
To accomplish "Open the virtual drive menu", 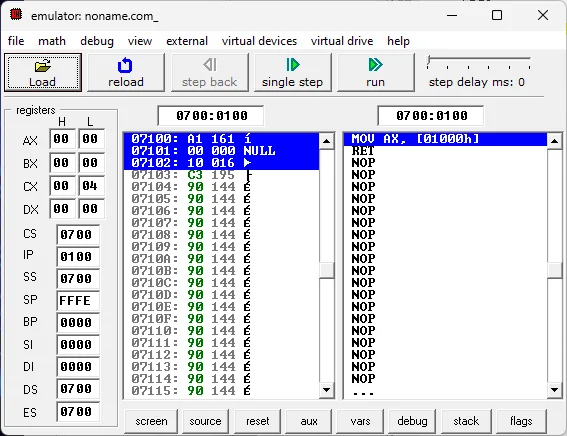I will coord(342,41).
